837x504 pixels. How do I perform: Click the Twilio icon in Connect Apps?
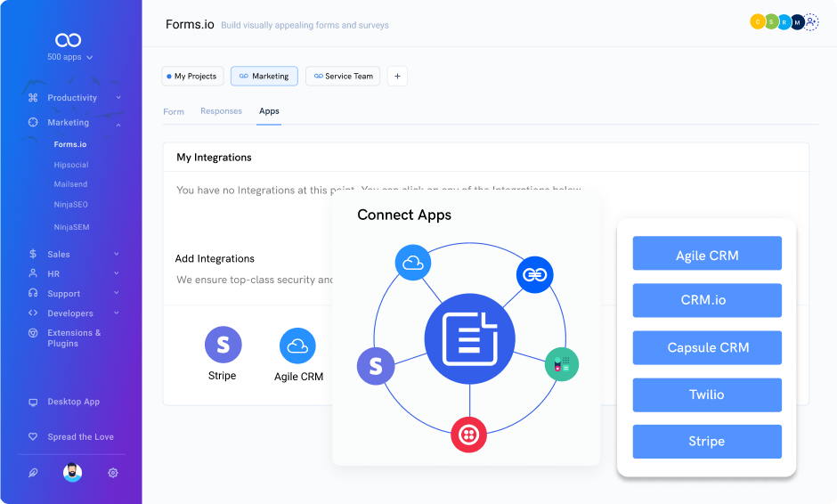[x=468, y=435]
